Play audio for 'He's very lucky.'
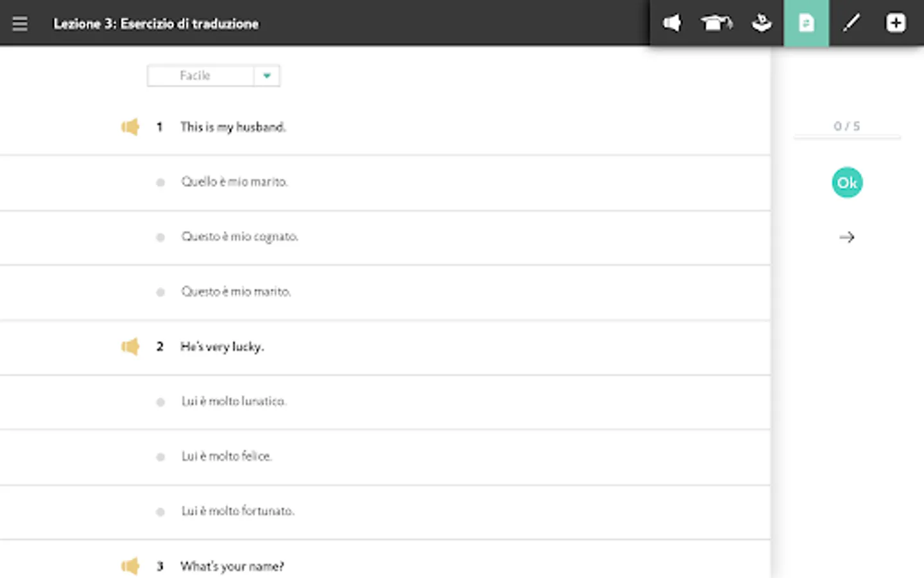The height and width of the screenshot is (578, 924). pyautogui.click(x=130, y=347)
